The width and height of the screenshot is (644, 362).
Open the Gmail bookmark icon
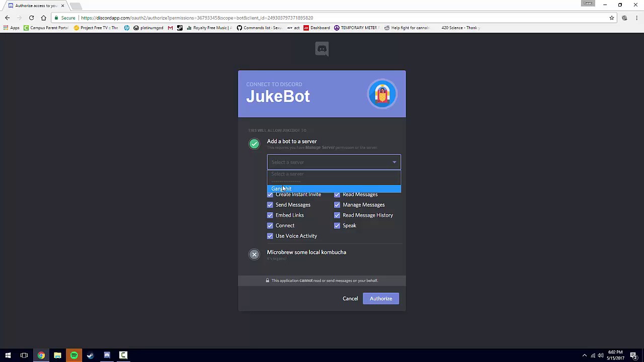pos(170,28)
